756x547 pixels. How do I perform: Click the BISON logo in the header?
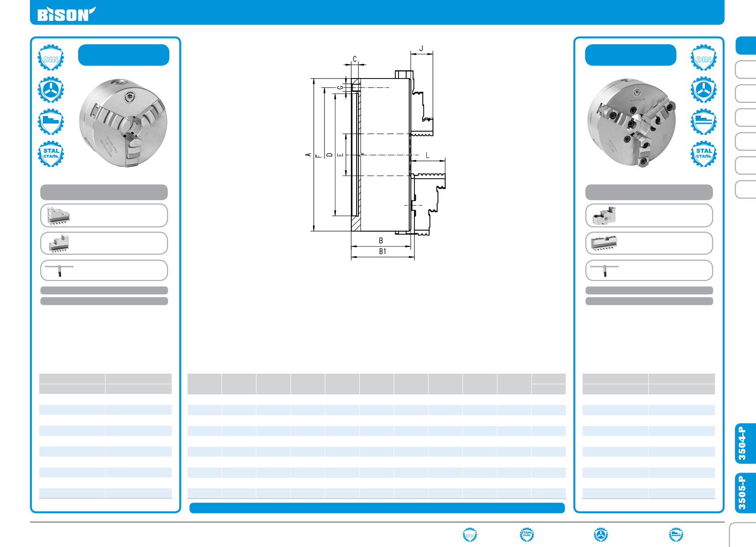tap(66, 14)
